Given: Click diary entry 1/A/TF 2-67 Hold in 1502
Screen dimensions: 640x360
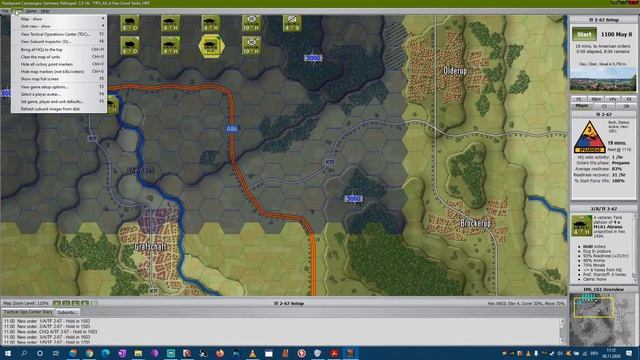Looking at the screenshot, I should coord(47,321).
